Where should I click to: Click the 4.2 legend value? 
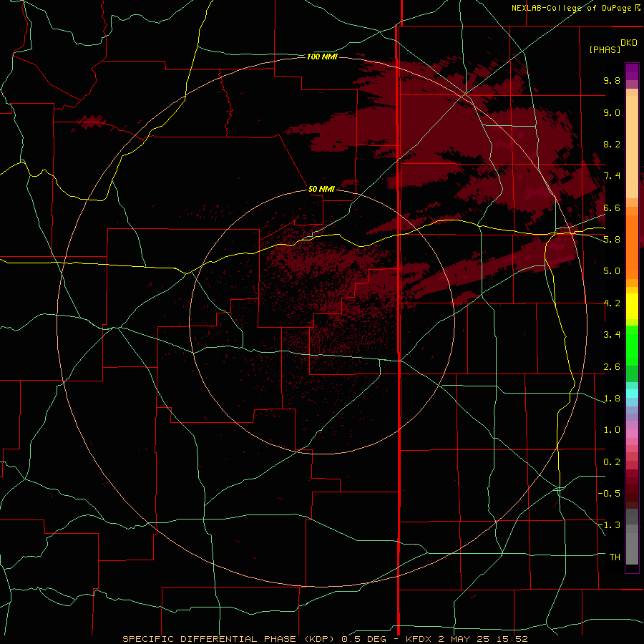tap(612, 303)
